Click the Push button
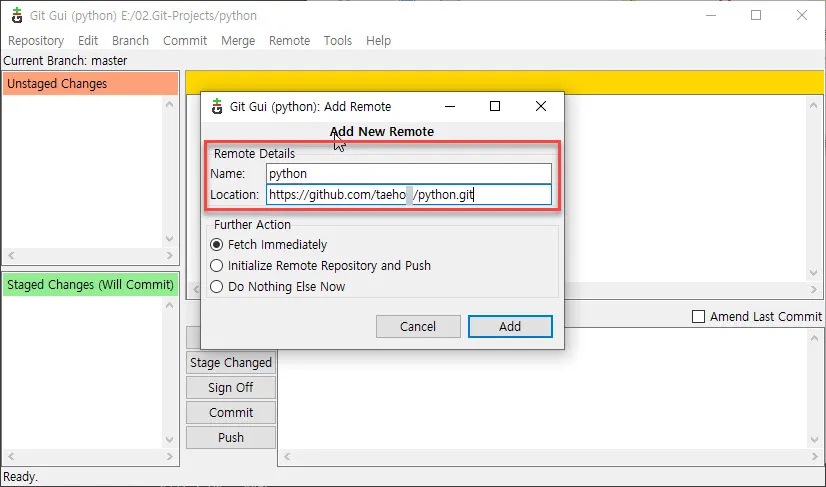 tap(231, 438)
